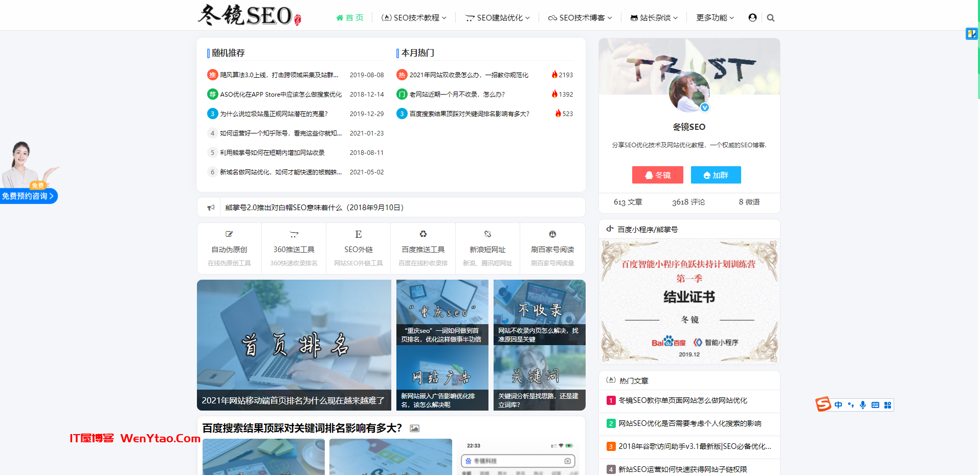Open article title 百度搜索结果顶踩对关键词排名影响有多大
Viewport: 980px width, 475px height.
[302, 428]
